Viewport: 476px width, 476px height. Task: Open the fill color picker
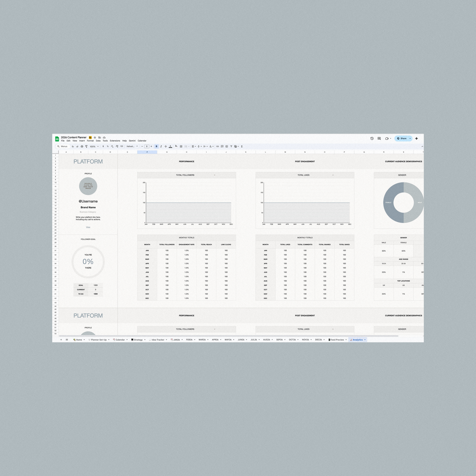(x=176, y=147)
